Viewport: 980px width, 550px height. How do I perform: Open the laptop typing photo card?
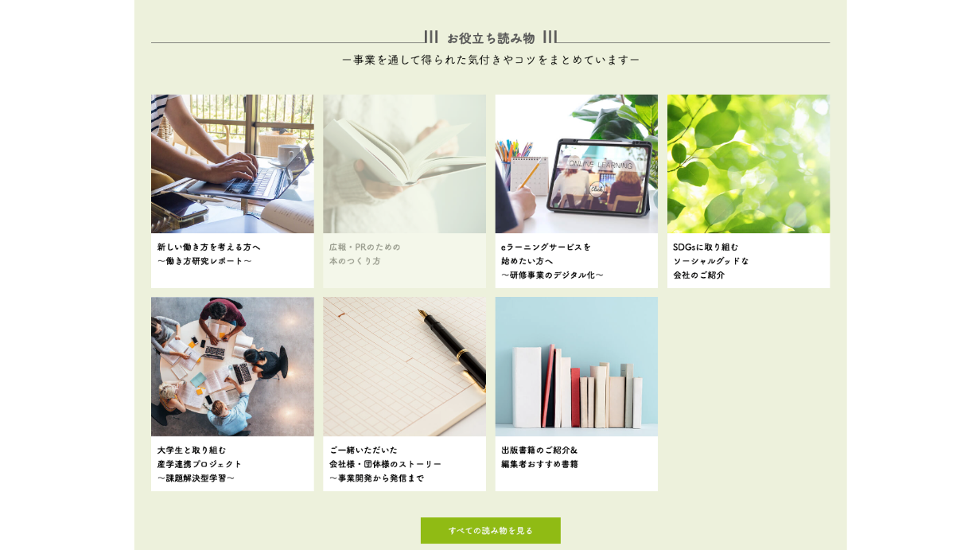232,164
